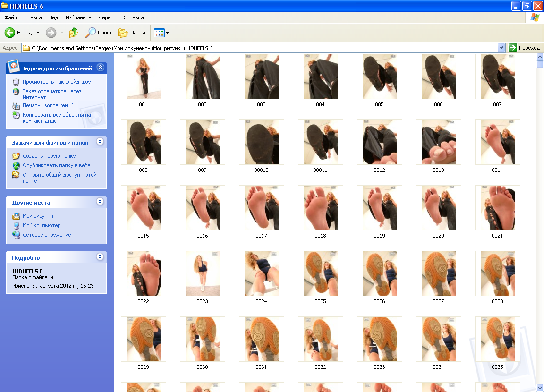Open the Вид menu
Viewport: 544px width, 392px height.
click(53, 17)
